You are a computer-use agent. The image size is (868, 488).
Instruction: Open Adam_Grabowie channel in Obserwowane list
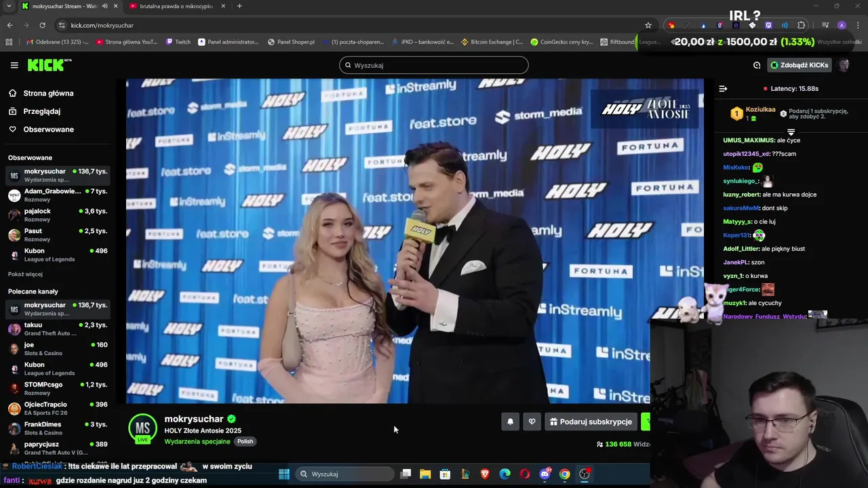click(x=58, y=195)
